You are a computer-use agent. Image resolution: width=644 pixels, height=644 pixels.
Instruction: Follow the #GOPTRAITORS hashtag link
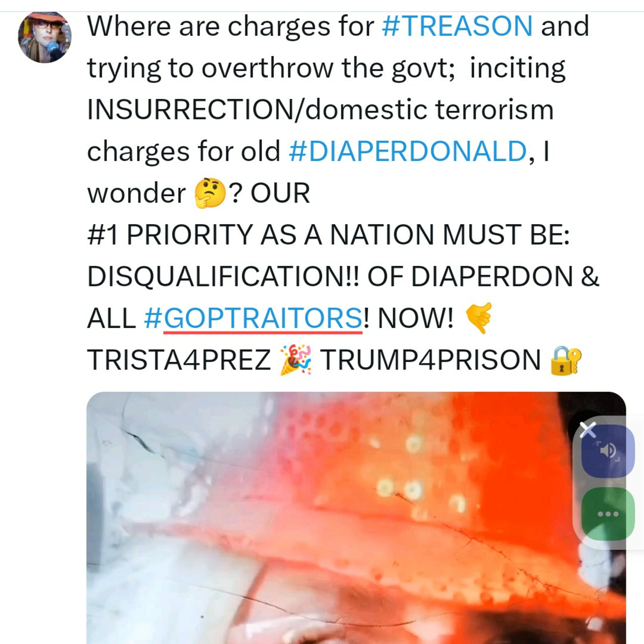(253, 318)
